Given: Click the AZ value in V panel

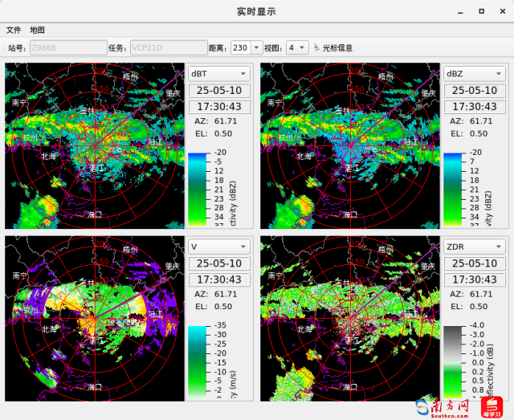Looking at the screenshot, I should pyautogui.click(x=226, y=294).
